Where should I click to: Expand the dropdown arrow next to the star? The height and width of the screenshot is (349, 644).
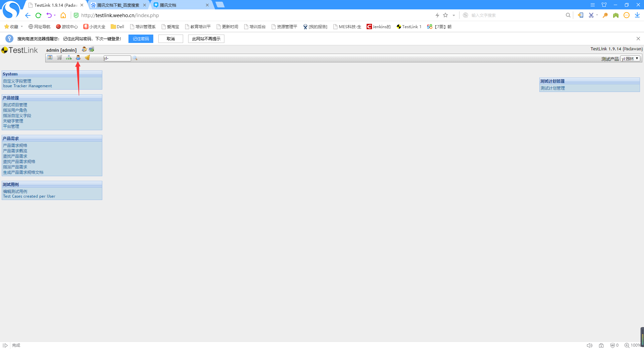click(454, 15)
